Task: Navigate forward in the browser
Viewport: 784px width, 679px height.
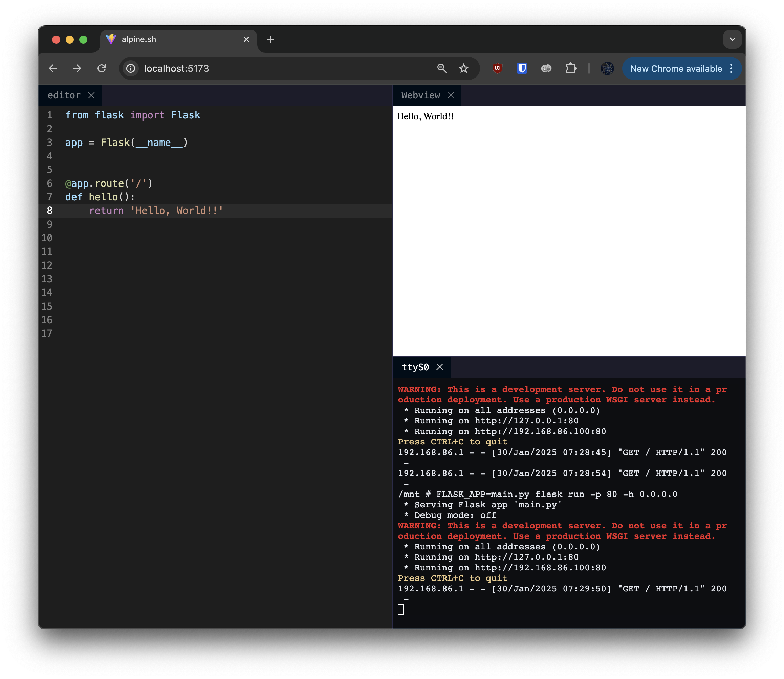Action: (x=77, y=69)
